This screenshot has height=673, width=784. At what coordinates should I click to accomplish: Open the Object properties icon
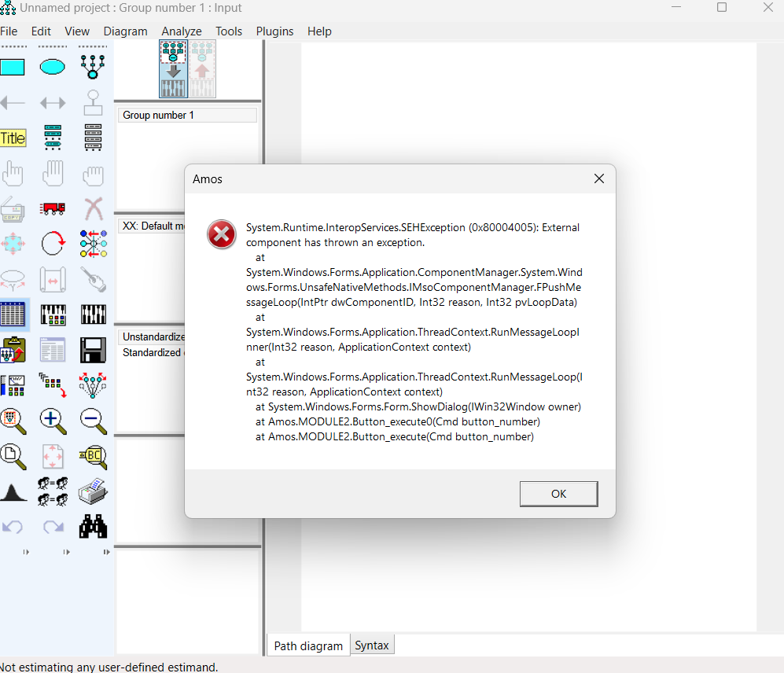coord(13,385)
